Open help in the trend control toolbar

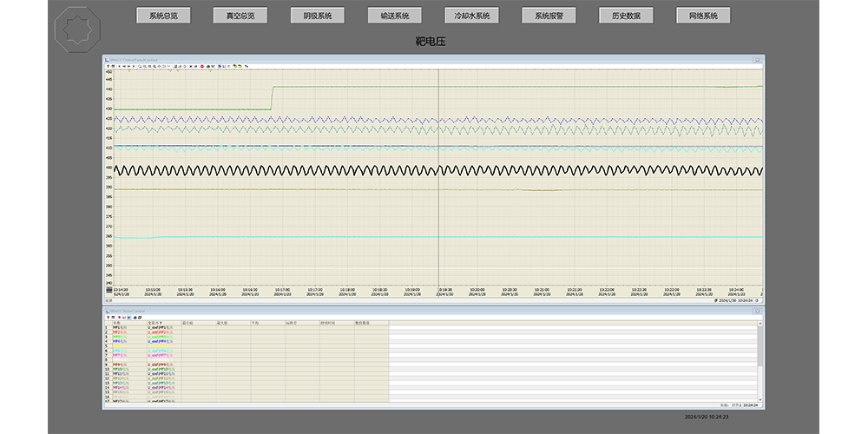point(108,66)
